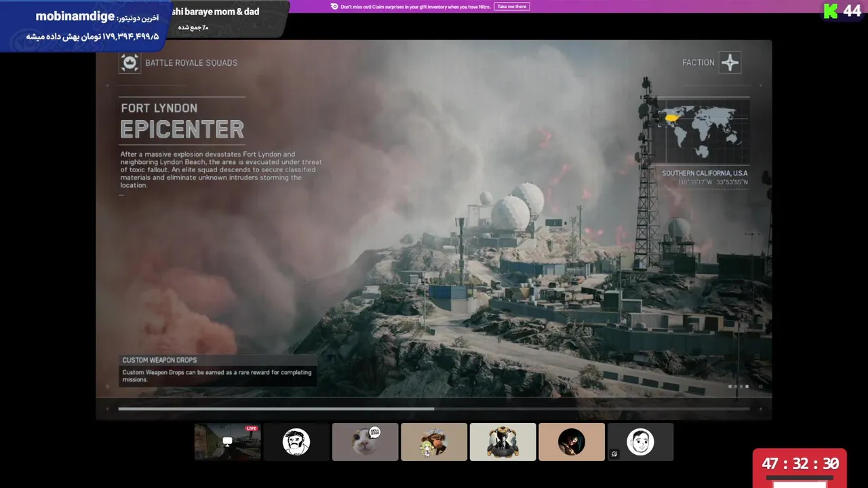The height and width of the screenshot is (488, 868).
Task: Click the map coordinates text under Southern California
Action: click(x=713, y=182)
